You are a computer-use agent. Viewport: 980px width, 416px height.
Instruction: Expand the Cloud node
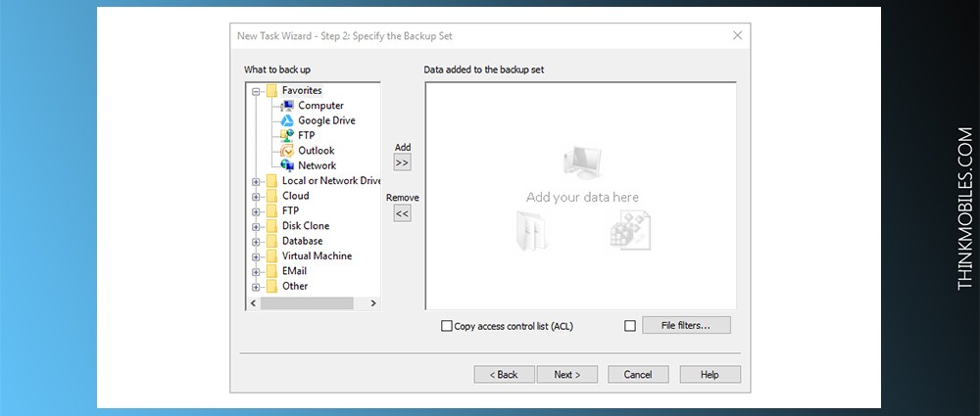(x=256, y=197)
